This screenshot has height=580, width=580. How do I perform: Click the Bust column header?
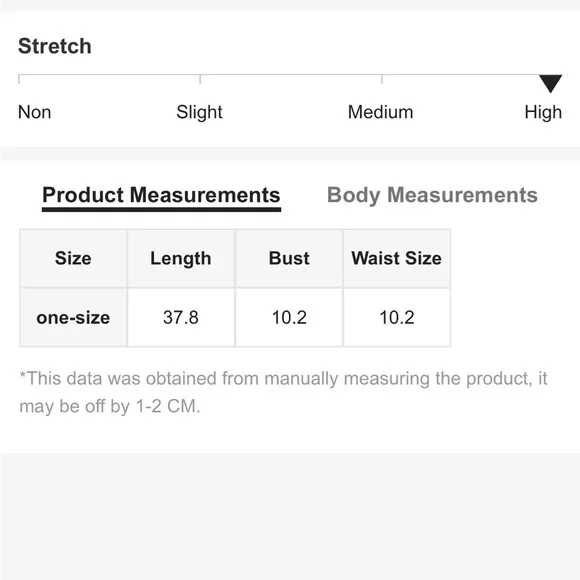point(289,258)
